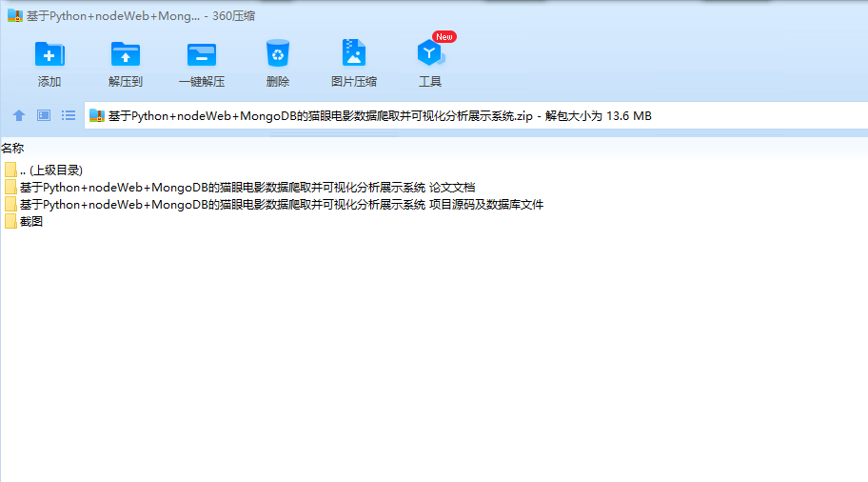Click folder icon of 论文文档 row
This screenshot has width=868, height=482.
[10, 188]
